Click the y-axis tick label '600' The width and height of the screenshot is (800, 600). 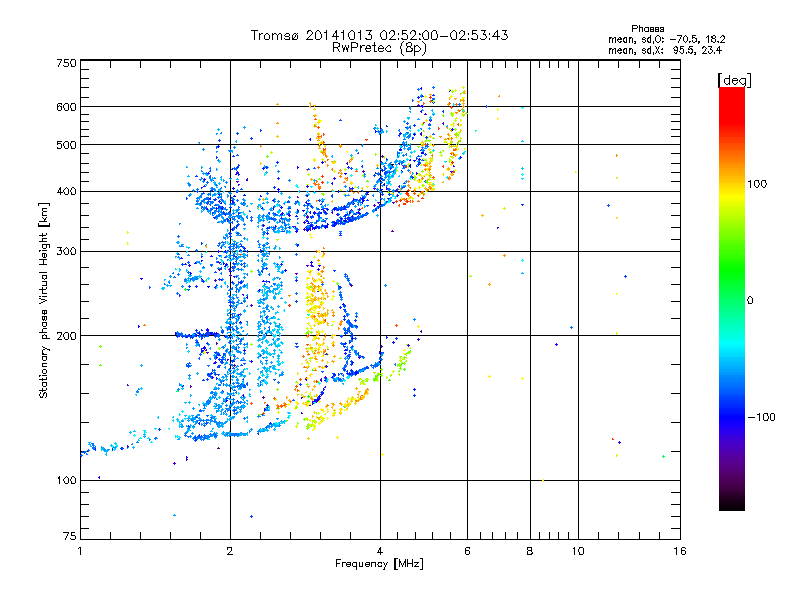coord(67,107)
